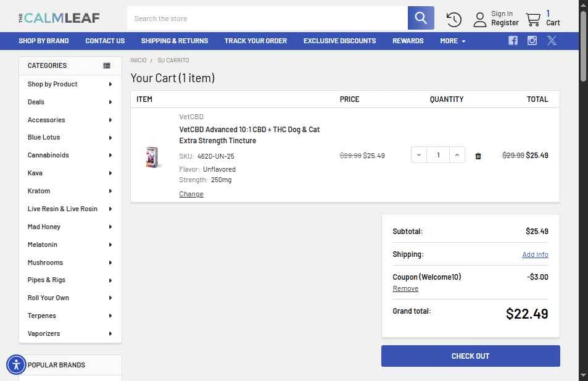Click the Popular Brands heading
The width and height of the screenshot is (588, 381).
pyautogui.click(x=56, y=365)
